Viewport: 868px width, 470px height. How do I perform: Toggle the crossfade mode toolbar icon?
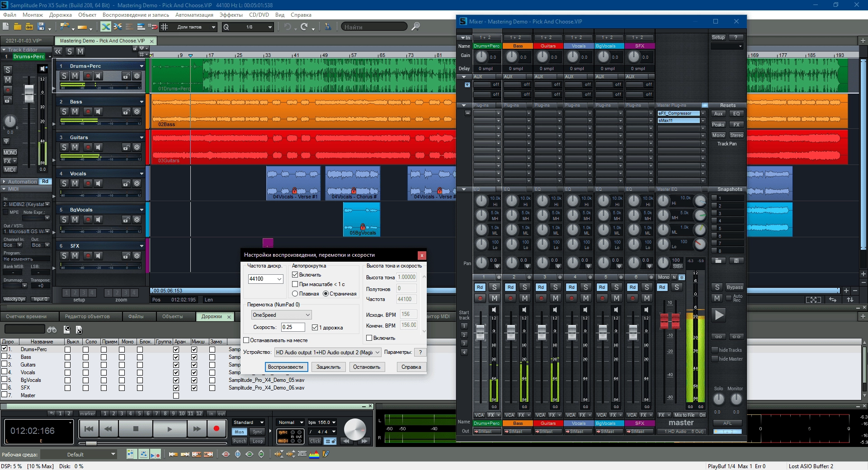(x=105, y=27)
